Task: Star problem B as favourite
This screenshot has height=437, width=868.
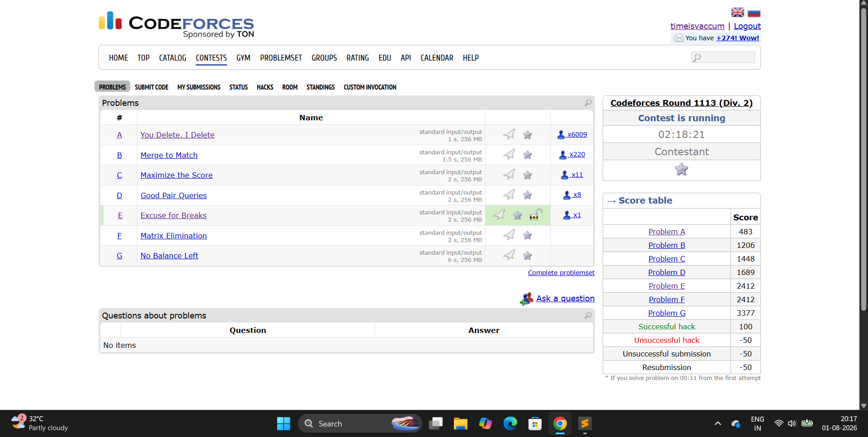Action: 528,155
